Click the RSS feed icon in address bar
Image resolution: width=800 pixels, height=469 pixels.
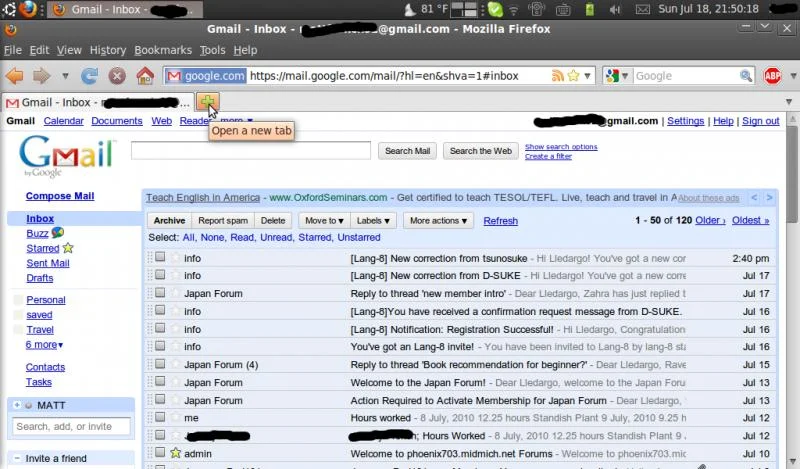558,76
